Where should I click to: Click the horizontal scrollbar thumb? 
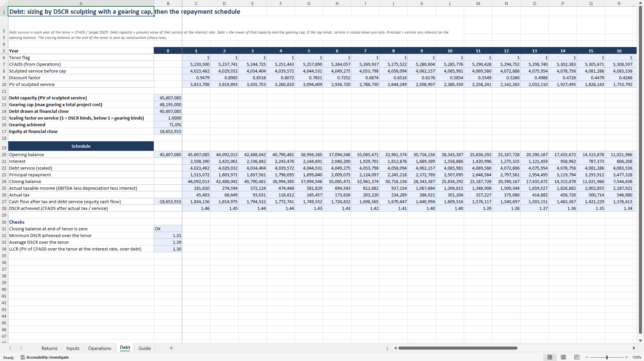[x=458, y=348]
